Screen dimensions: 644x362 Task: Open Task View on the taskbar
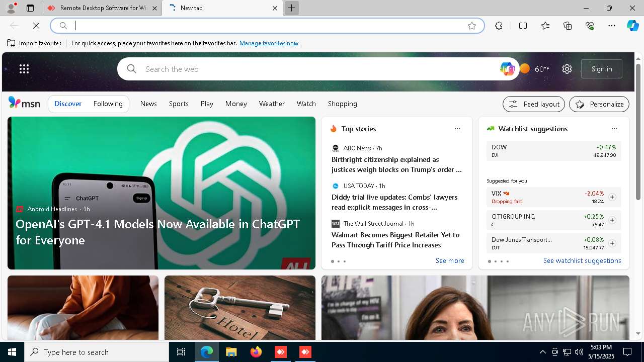[x=181, y=352]
